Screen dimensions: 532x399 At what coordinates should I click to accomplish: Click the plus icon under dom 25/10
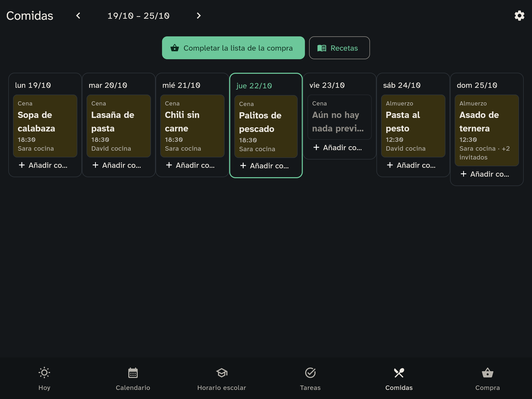tap(463, 174)
